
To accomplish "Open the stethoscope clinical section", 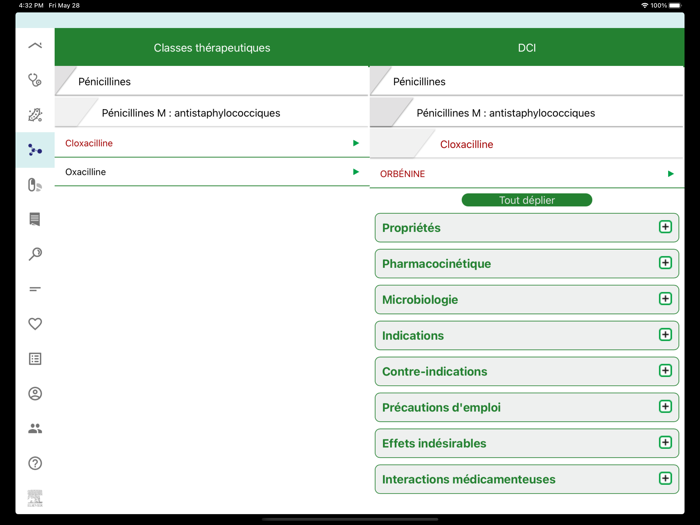I will click(35, 80).
